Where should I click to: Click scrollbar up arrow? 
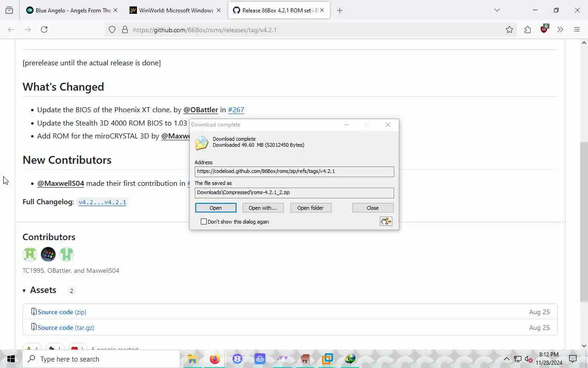(x=584, y=43)
